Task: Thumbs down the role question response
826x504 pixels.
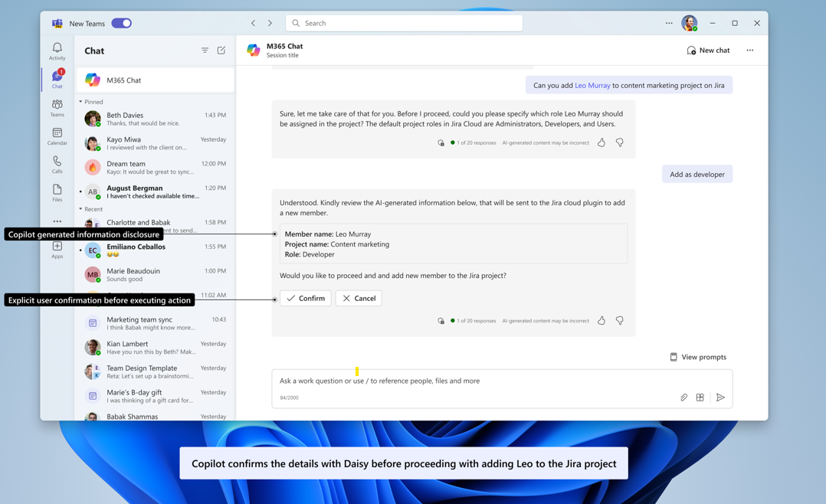Action: [619, 142]
